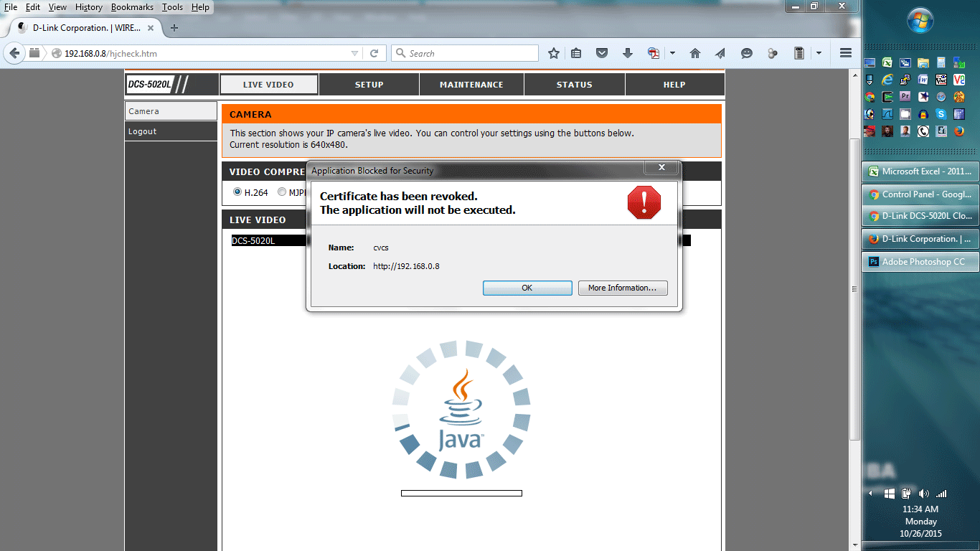
Task: Click OK in the security dialog
Action: click(527, 288)
